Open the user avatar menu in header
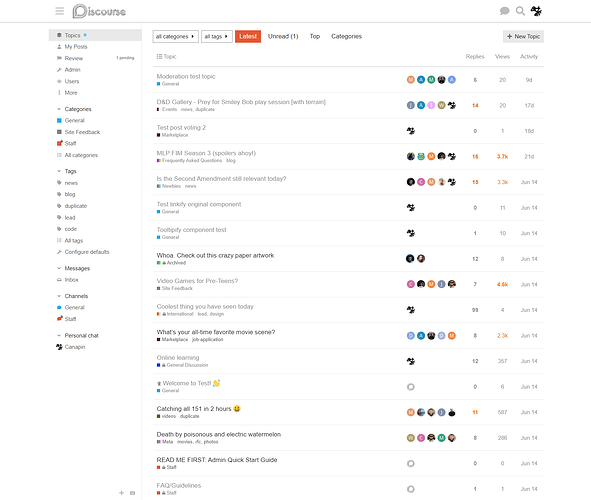591x500 pixels. 536,11
